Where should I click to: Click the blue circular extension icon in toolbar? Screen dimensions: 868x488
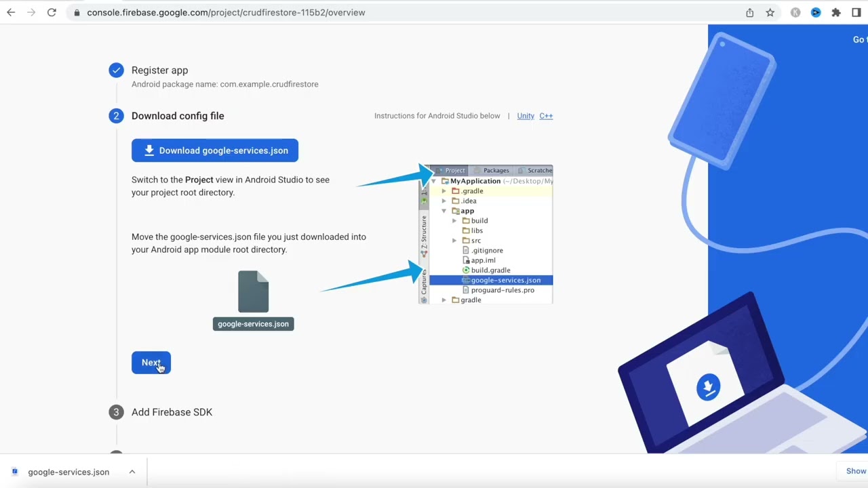(x=816, y=12)
